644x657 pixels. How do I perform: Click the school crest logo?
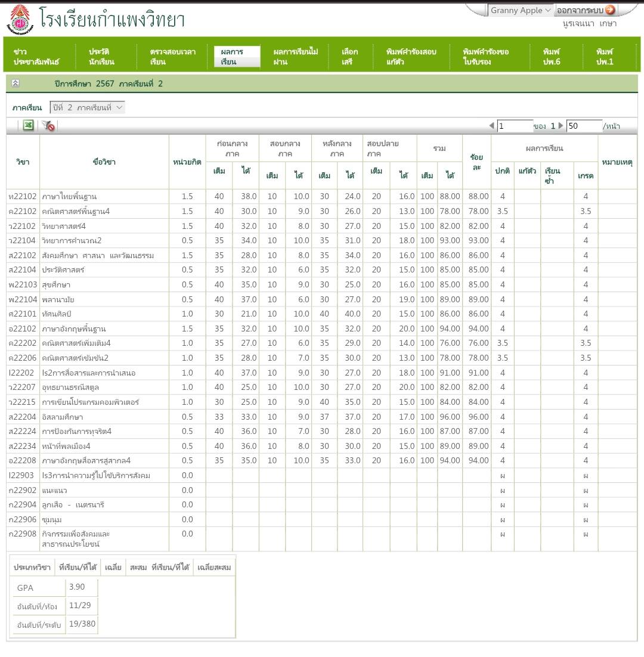20,19
